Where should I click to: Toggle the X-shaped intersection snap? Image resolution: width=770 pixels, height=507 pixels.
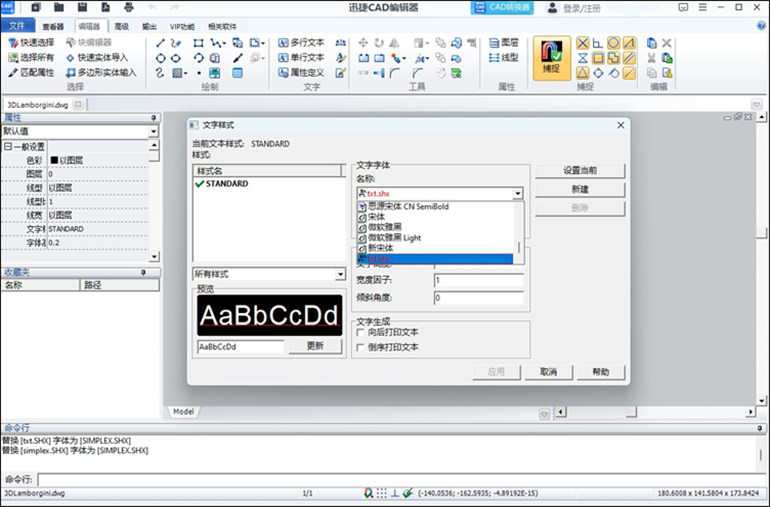[582, 43]
